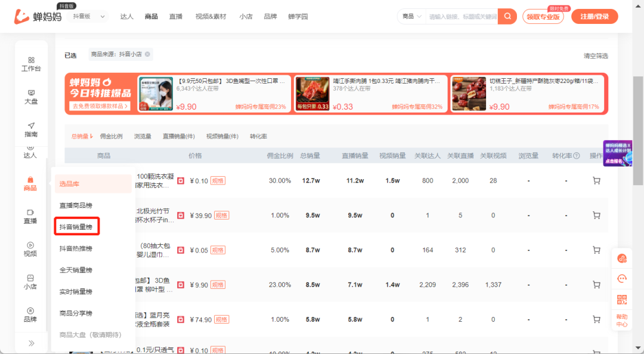Switch sorting to the 直播销量(件) tab

(179, 137)
